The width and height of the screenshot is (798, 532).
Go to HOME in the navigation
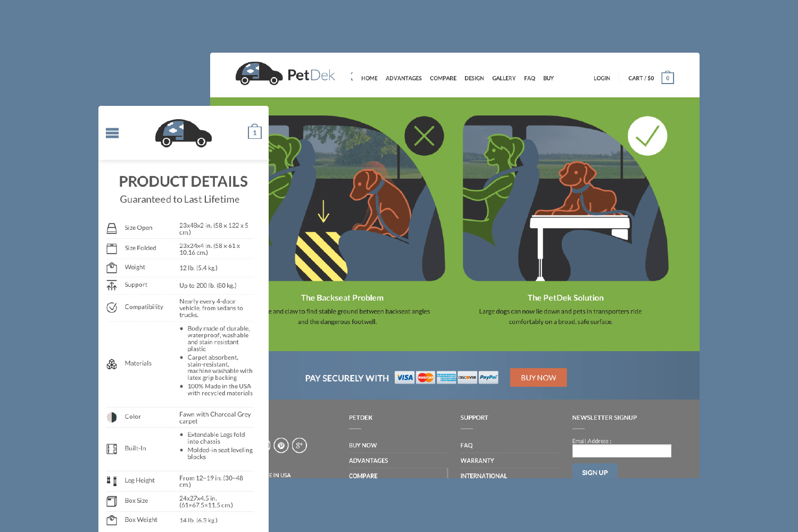pos(369,78)
